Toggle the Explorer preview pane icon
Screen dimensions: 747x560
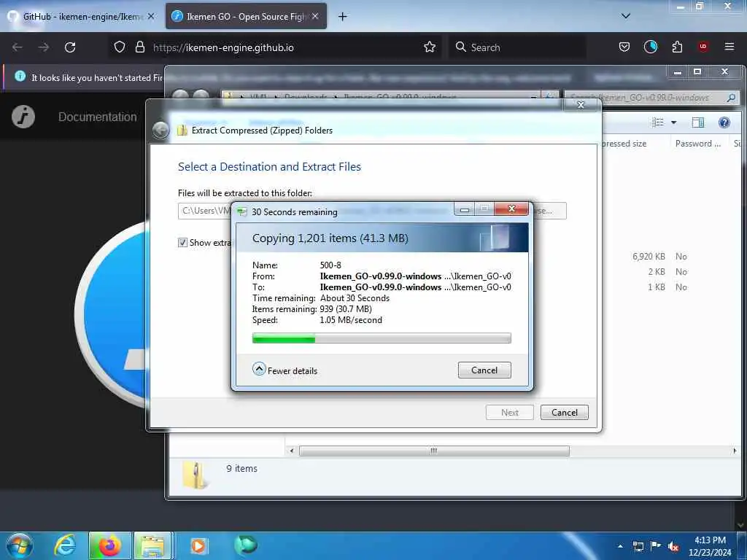(x=697, y=122)
